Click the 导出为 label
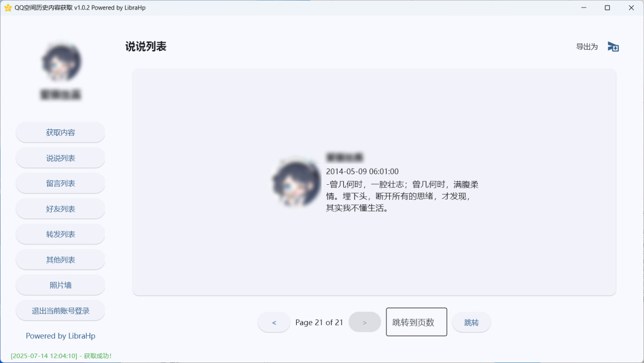 [587, 47]
